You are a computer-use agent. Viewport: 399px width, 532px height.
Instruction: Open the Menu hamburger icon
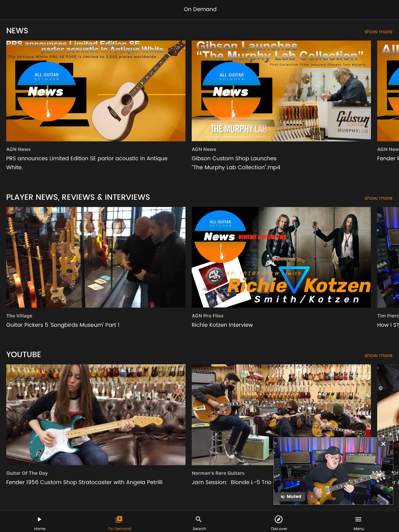[x=358, y=519]
